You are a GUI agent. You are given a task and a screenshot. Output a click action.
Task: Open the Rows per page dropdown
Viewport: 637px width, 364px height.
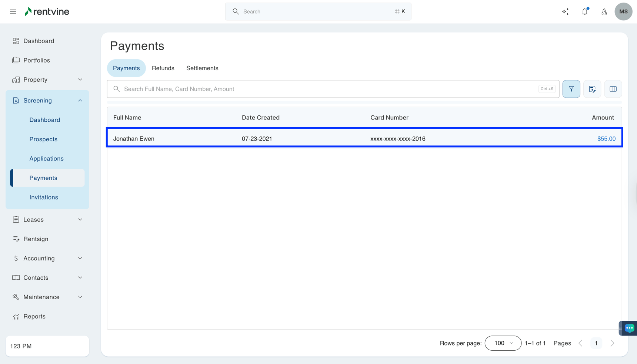click(x=503, y=343)
